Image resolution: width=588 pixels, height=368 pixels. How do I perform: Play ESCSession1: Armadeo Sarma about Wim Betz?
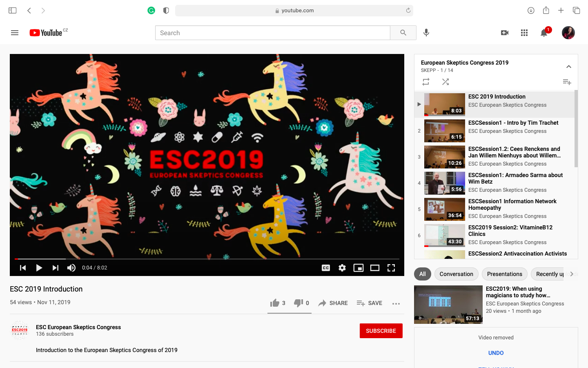point(494,183)
